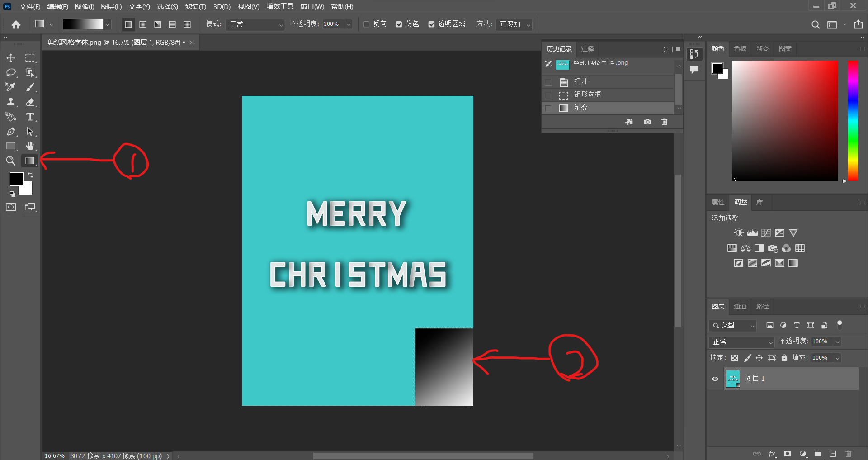Hide 图层 1 using the eye icon

pyautogui.click(x=715, y=379)
